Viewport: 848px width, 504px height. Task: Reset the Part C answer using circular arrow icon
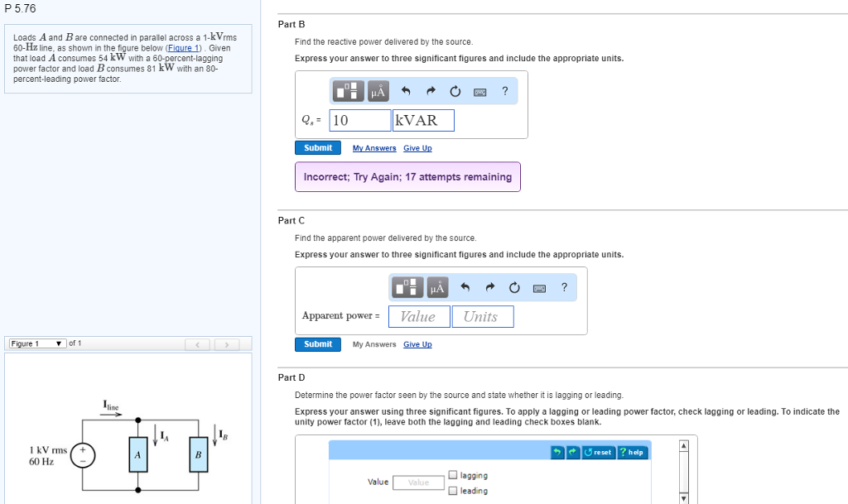513,287
